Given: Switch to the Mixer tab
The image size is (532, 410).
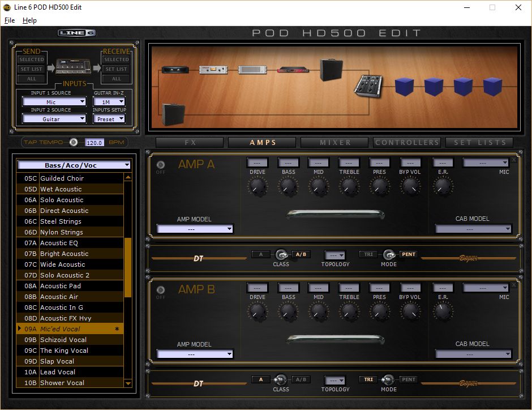Looking at the screenshot, I should [334, 143].
